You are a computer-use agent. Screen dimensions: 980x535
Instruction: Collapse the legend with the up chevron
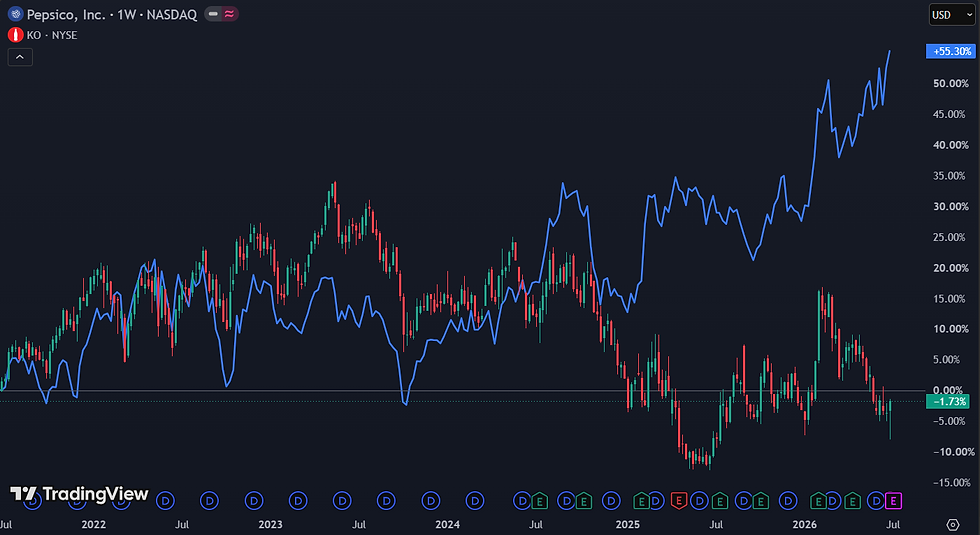click(x=20, y=57)
